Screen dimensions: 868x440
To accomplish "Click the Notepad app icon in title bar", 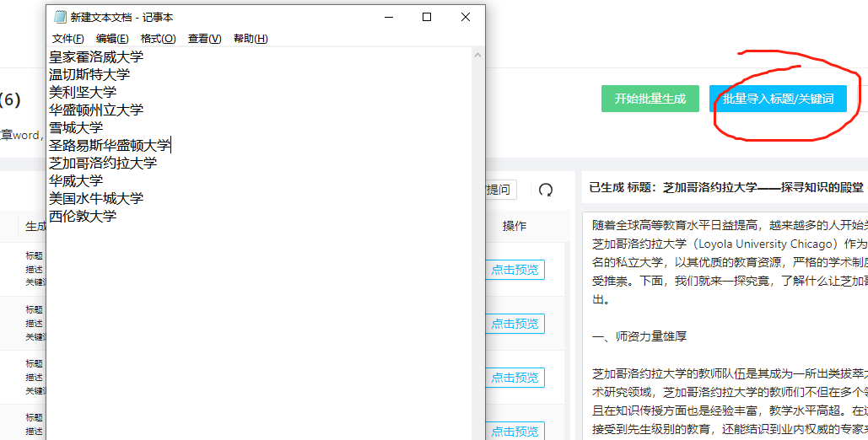I will pos(60,17).
